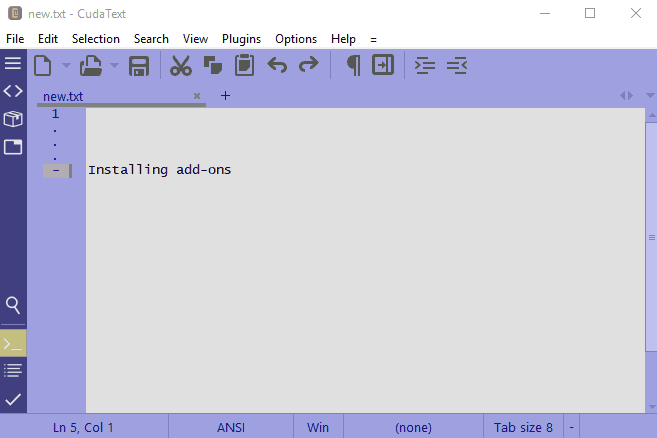Open the Plugins menu
This screenshot has height=438, width=657.
(241, 39)
